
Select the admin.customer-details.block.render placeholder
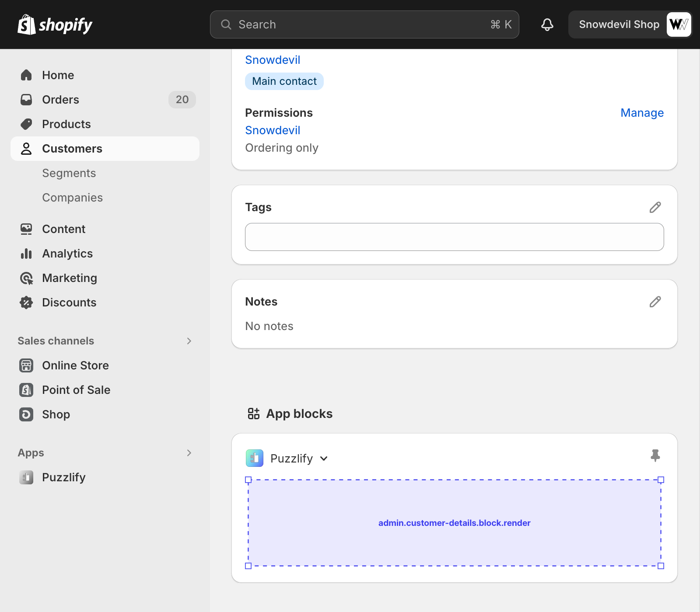point(454,523)
